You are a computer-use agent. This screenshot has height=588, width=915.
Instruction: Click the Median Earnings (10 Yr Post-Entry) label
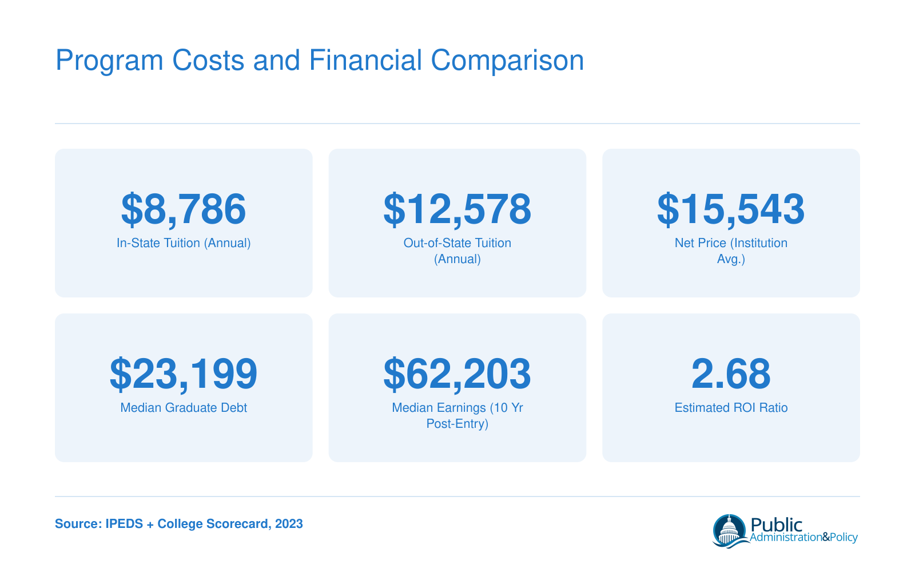click(x=457, y=416)
